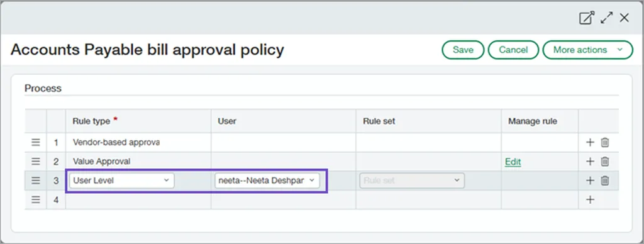Add a row after User Level rule
Viewport: 644px width, 244px height.
pos(590,180)
